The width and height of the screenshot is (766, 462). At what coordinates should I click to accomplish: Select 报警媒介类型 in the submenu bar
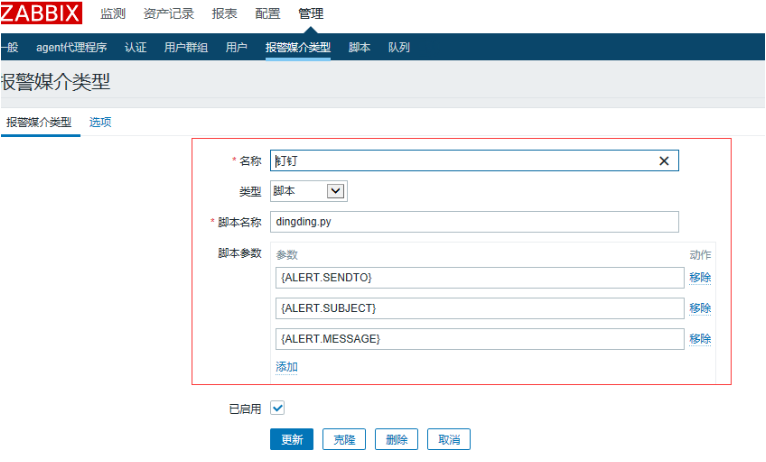[298, 47]
